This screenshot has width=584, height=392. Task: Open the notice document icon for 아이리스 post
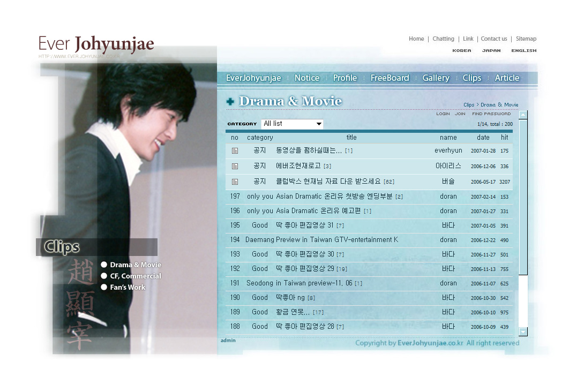point(235,167)
